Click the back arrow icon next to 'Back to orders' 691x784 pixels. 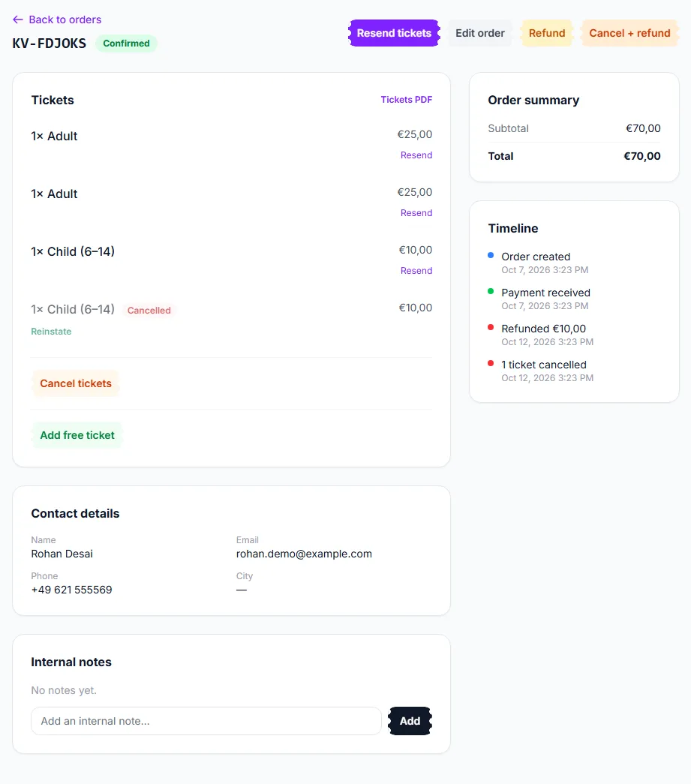pyautogui.click(x=18, y=20)
